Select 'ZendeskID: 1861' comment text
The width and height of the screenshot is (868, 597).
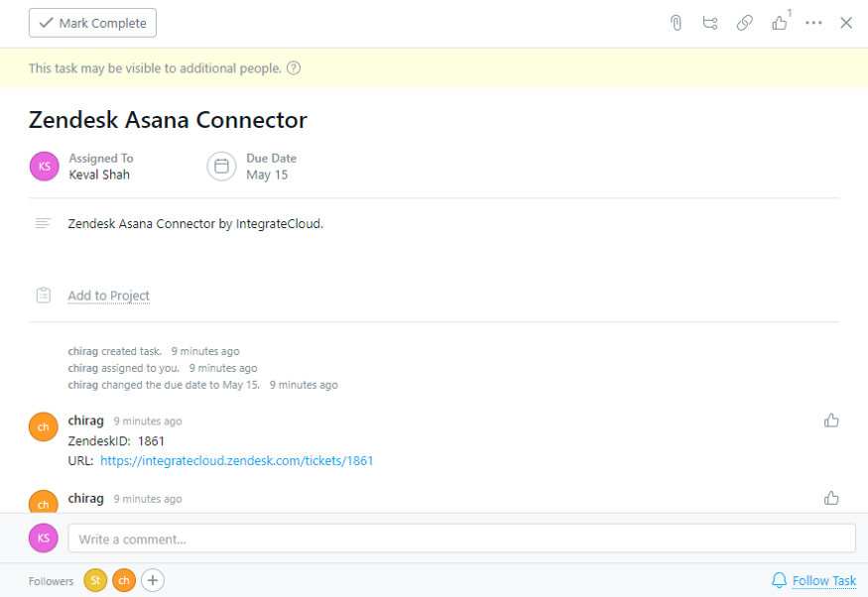[116, 441]
